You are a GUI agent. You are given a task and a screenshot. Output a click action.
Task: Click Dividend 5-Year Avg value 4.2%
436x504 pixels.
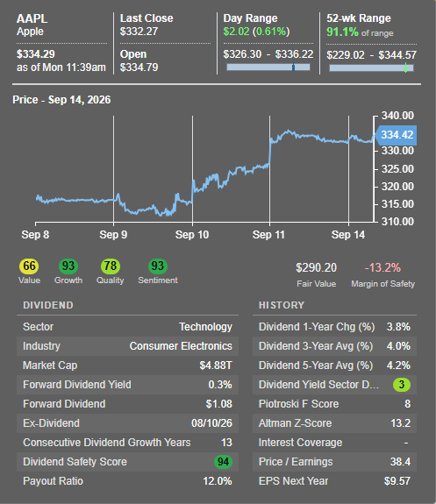click(x=398, y=366)
